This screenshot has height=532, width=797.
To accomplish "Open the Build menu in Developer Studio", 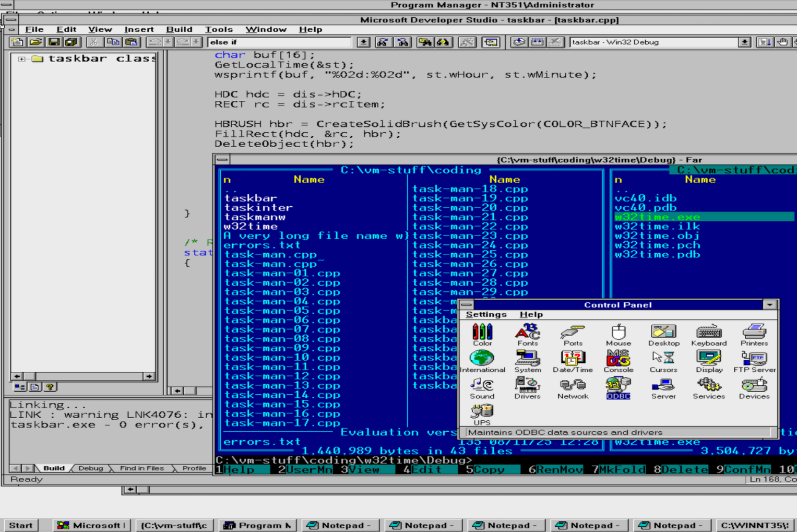I will click(179, 29).
